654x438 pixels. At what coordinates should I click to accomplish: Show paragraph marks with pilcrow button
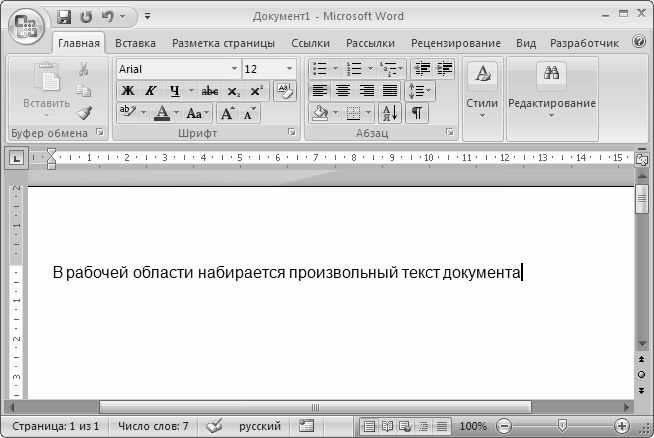(415, 112)
